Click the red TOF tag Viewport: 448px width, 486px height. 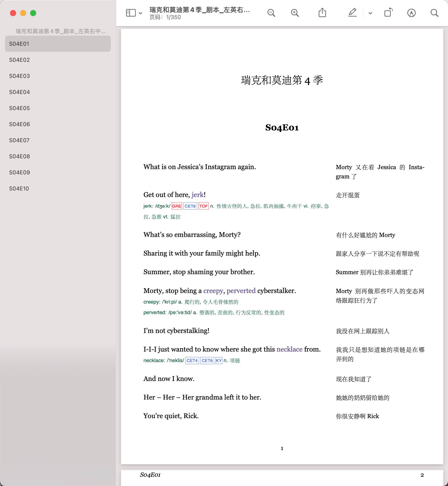tap(203, 206)
